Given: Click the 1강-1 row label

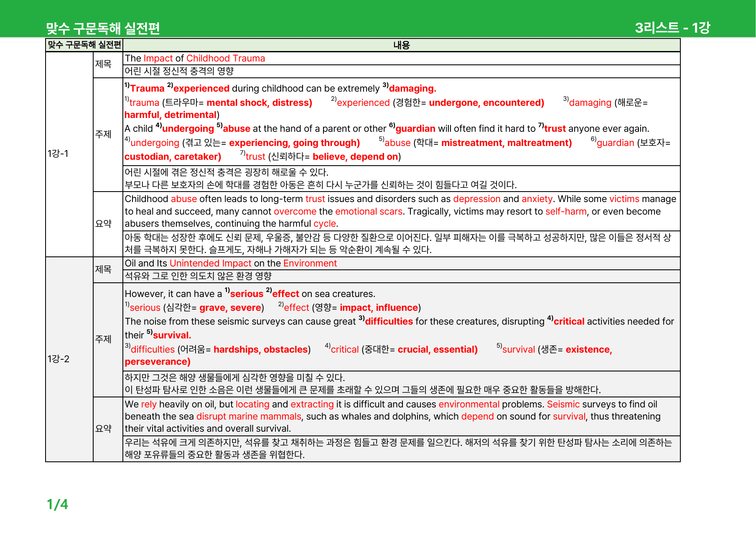Looking at the screenshot, I should tap(58, 154).
